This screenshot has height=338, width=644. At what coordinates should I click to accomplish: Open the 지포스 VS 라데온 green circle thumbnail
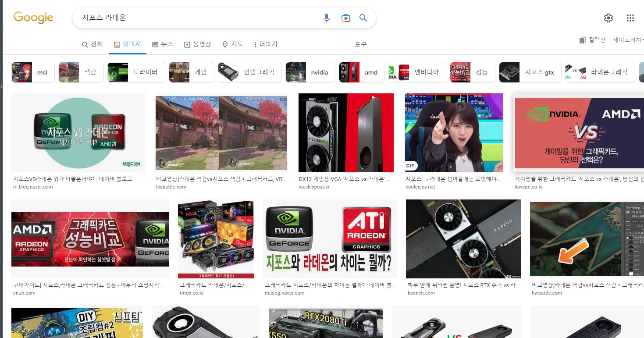coord(78,132)
